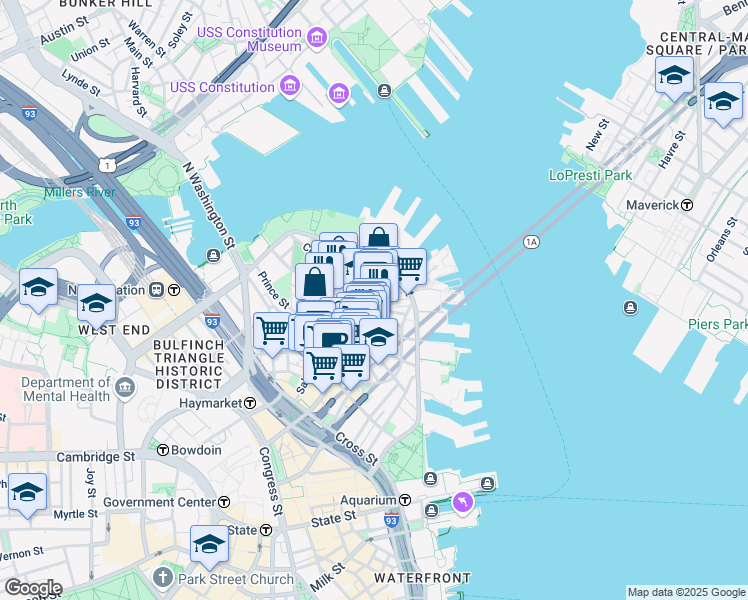Click the N Washington St label
The image size is (748, 600).
(209, 205)
